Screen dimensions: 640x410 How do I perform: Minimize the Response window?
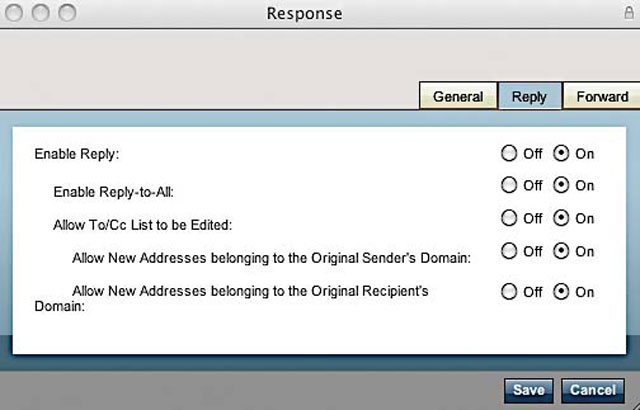click(40, 13)
